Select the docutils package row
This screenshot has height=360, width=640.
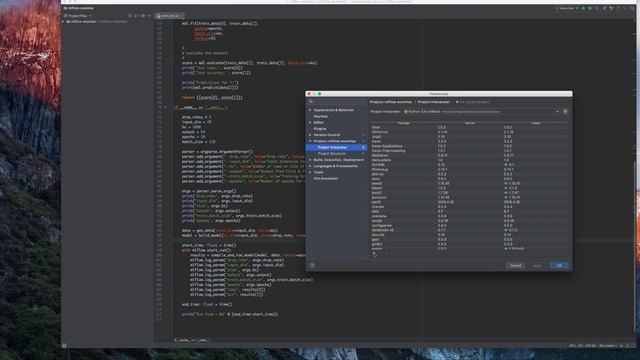[469, 235]
